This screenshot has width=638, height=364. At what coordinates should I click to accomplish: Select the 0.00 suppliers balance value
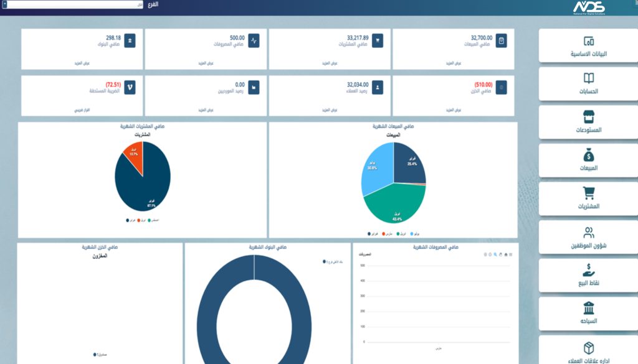pyautogui.click(x=240, y=85)
